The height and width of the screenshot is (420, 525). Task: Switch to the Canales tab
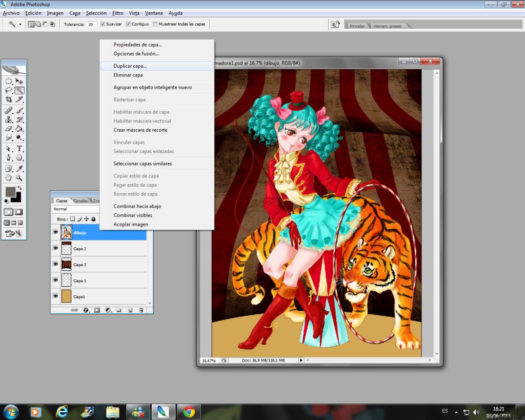point(80,201)
